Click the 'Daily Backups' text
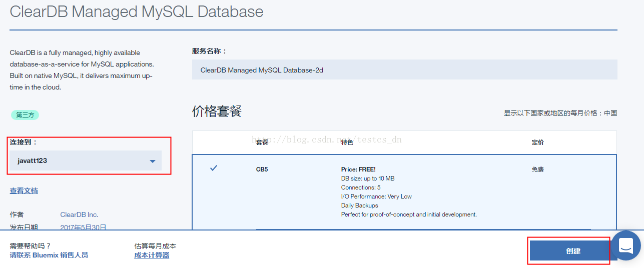644x268 pixels. (360, 205)
